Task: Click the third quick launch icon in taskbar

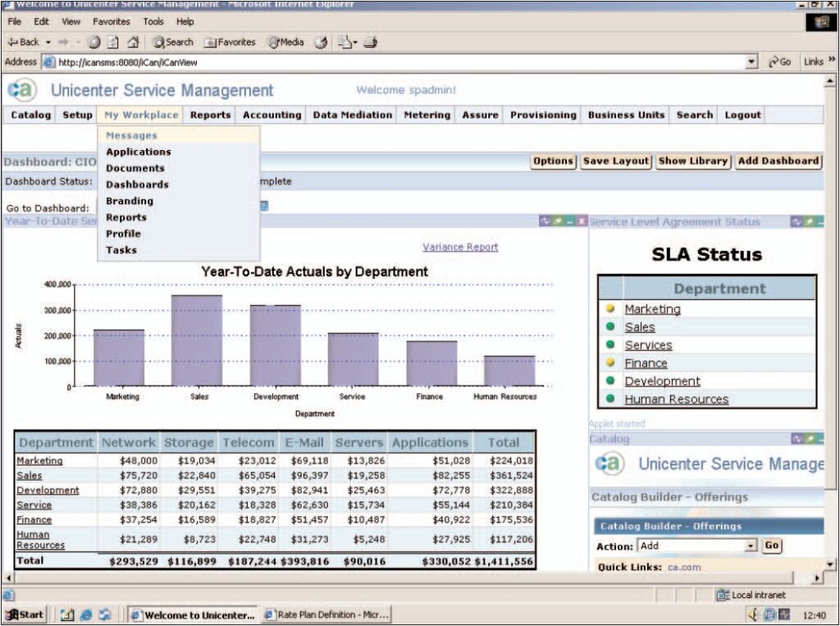Action: coord(104,615)
